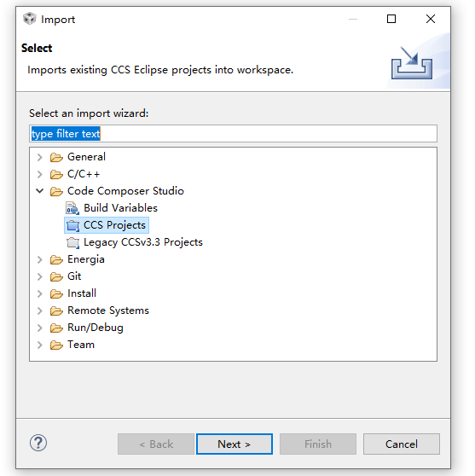The height and width of the screenshot is (476, 475).
Task: Select the Install tree item
Action: tap(82, 293)
